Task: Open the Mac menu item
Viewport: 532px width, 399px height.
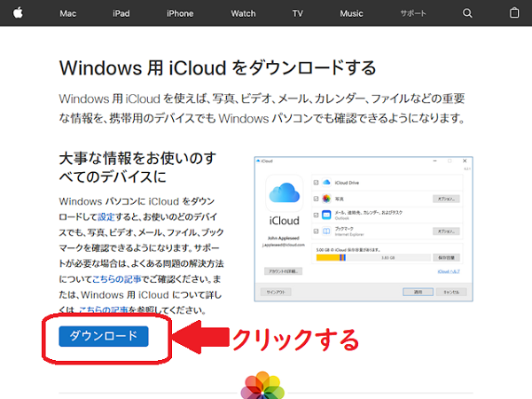Action: point(68,13)
